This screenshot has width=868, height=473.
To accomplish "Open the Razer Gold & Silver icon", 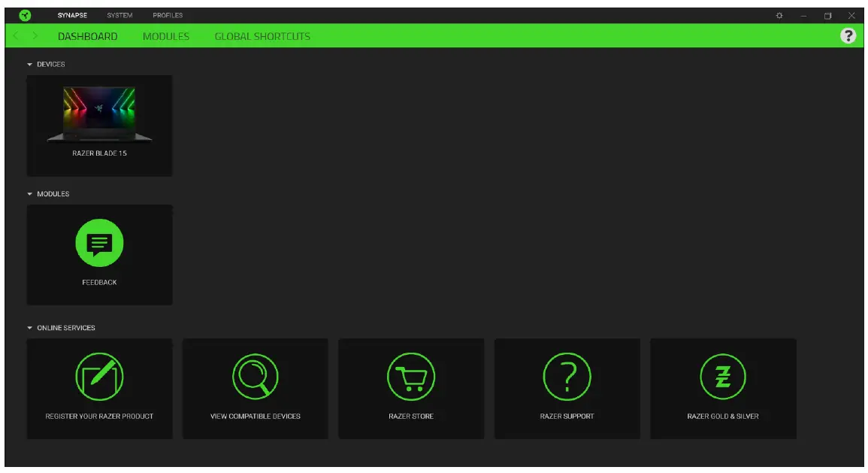I will point(723,377).
